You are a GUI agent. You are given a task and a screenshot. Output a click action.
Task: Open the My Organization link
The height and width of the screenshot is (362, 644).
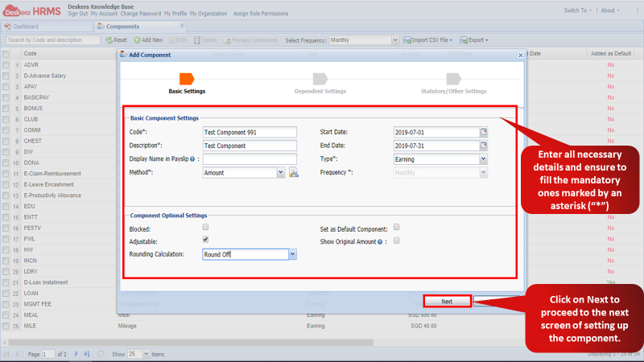click(208, 14)
